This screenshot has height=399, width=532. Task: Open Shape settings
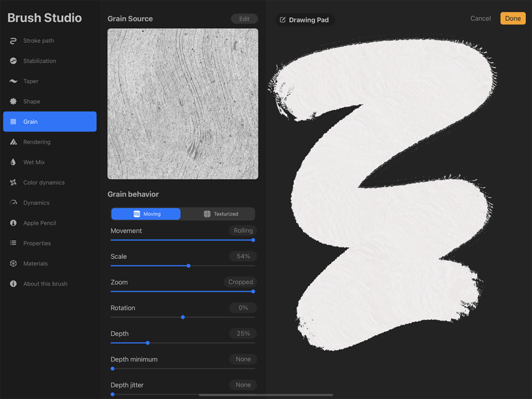pyautogui.click(x=50, y=101)
